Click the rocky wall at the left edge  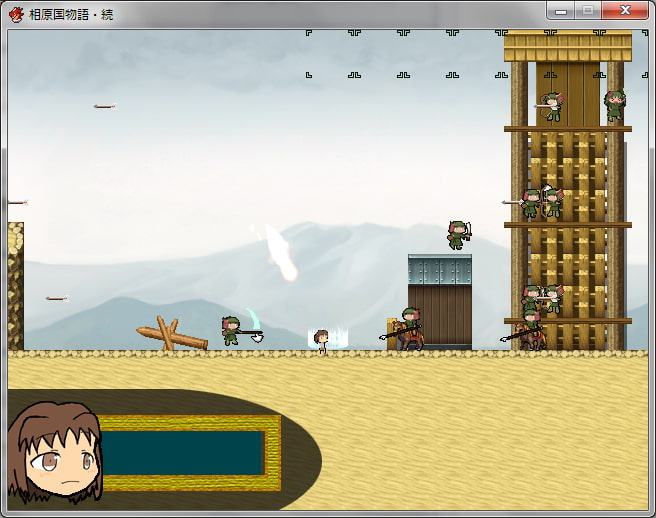pyautogui.click(x=15, y=285)
